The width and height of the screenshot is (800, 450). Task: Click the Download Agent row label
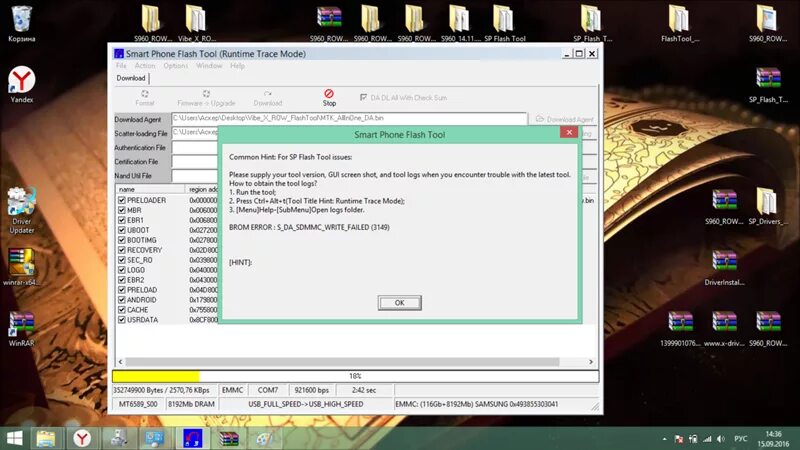tap(138, 119)
